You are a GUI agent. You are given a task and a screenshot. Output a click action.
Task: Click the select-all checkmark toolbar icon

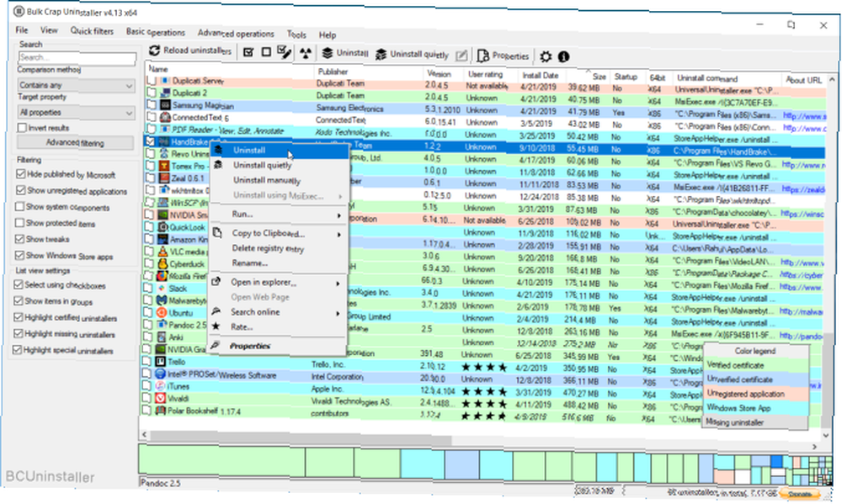[248, 52]
